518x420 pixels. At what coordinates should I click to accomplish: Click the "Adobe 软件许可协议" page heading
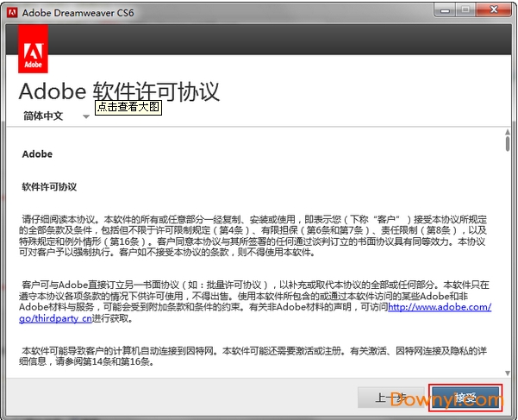119,91
